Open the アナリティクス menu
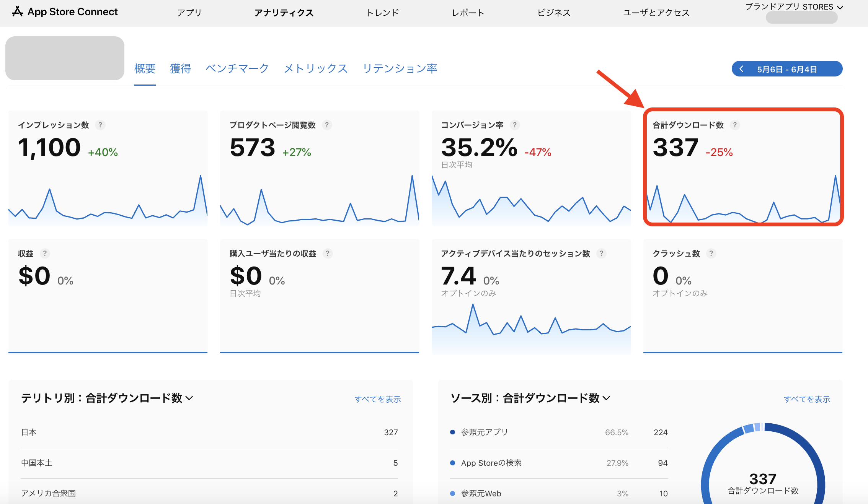The height and width of the screenshot is (504, 868). coord(284,13)
